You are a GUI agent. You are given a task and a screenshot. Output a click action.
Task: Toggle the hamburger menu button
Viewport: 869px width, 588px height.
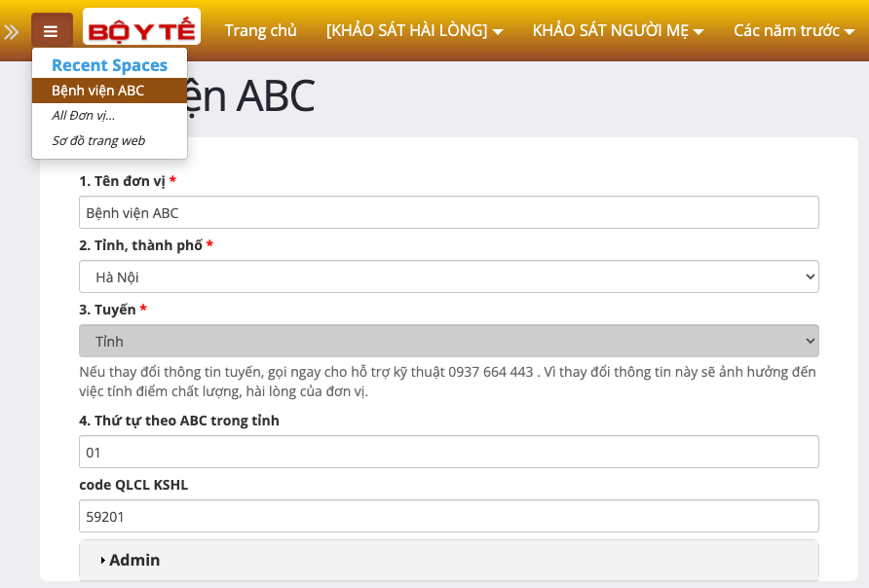tap(52, 31)
